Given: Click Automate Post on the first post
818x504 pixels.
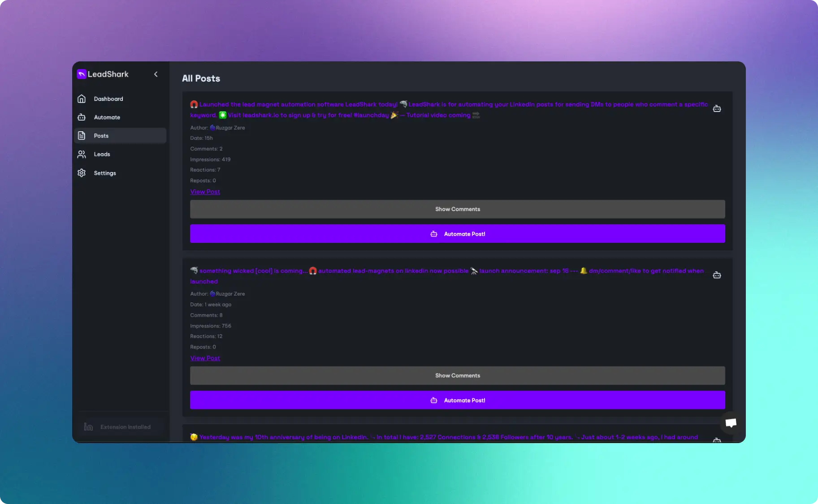Looking at the screenshot, I should click(x=458, y=233).
